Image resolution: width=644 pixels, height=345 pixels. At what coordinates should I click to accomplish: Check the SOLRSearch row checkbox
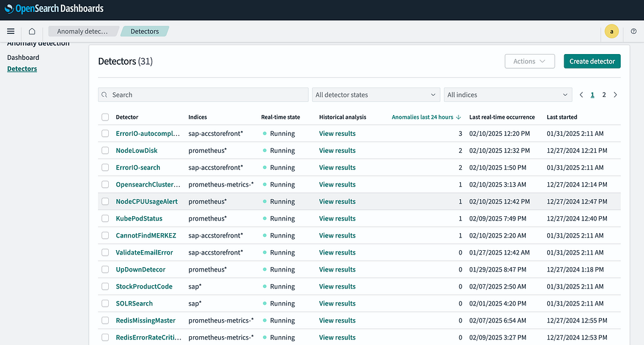click(x=105, y=304)
